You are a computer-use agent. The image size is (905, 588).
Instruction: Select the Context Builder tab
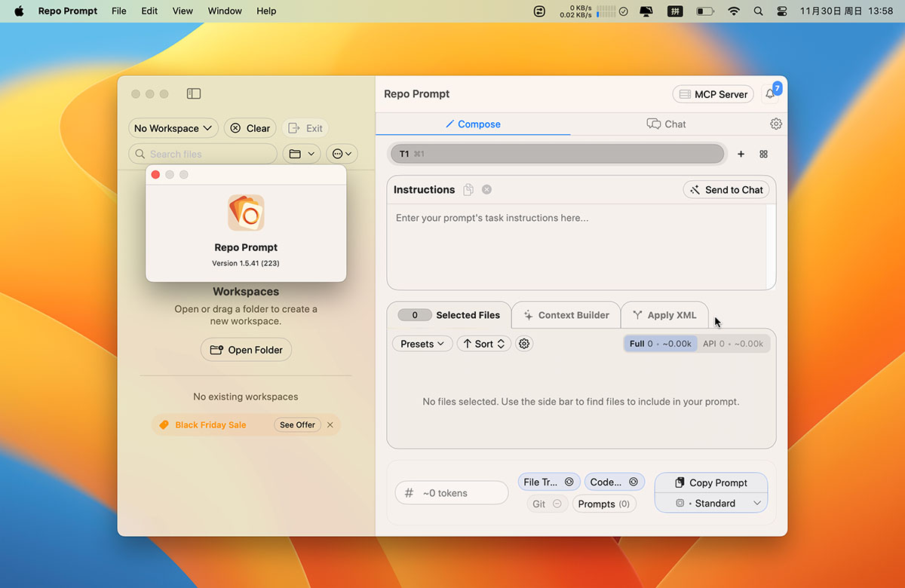coord(566,315)
